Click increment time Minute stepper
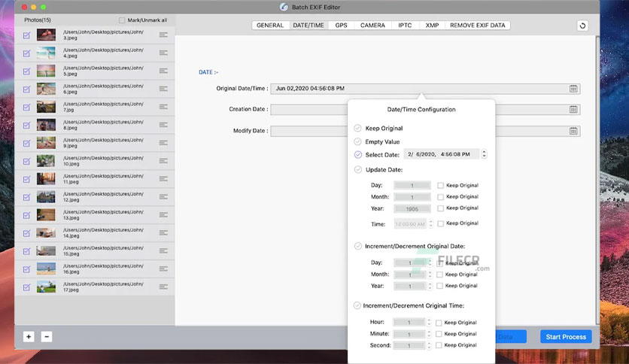Screen dimensions: 629x364 429,334
